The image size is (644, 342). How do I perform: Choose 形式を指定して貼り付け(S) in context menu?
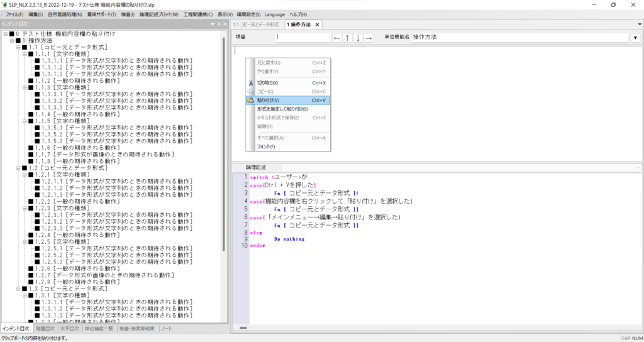pos(288,109)
